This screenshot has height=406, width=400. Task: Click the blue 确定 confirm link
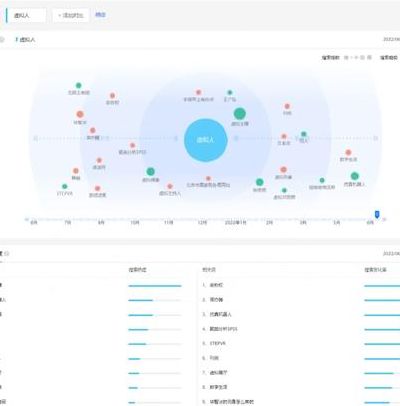point(100,15)
